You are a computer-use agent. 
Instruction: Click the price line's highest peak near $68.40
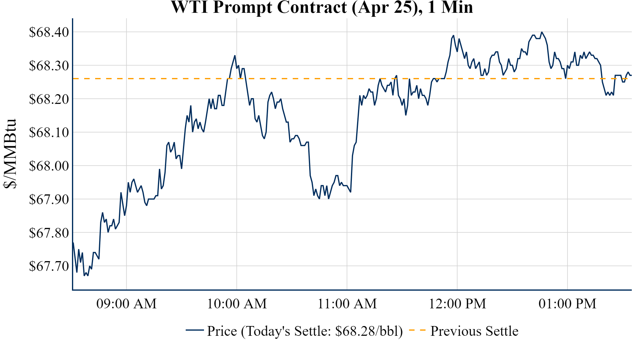coord(542,32)
